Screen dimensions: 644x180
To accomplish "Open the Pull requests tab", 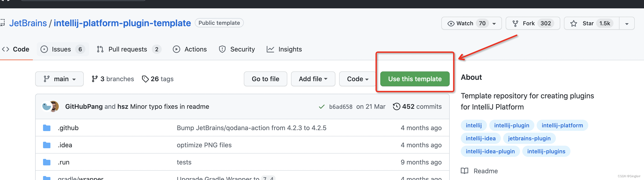I will click(129, 49).
